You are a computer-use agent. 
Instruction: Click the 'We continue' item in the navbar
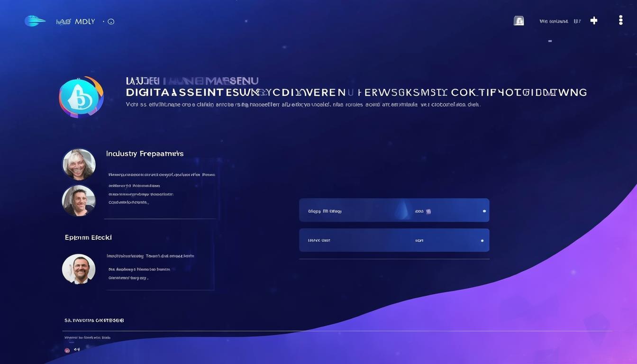[554, 21]
